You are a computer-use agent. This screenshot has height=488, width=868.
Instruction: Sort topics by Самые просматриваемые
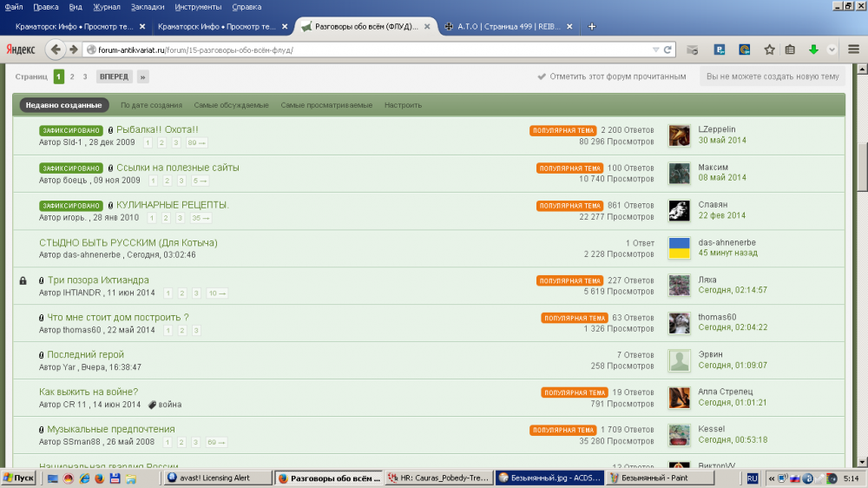326,105
